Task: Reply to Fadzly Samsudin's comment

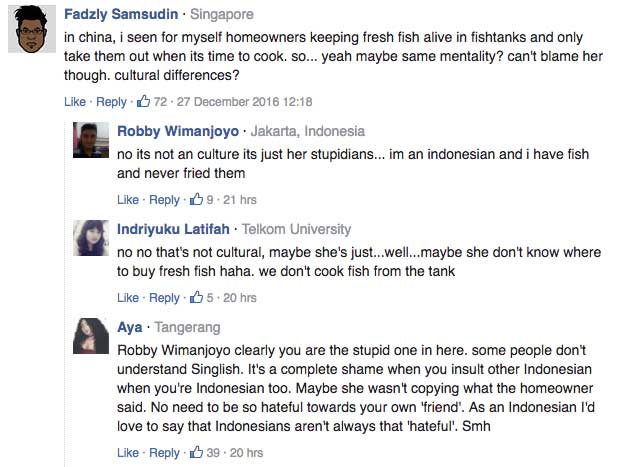Action: [x=111, y=102]
